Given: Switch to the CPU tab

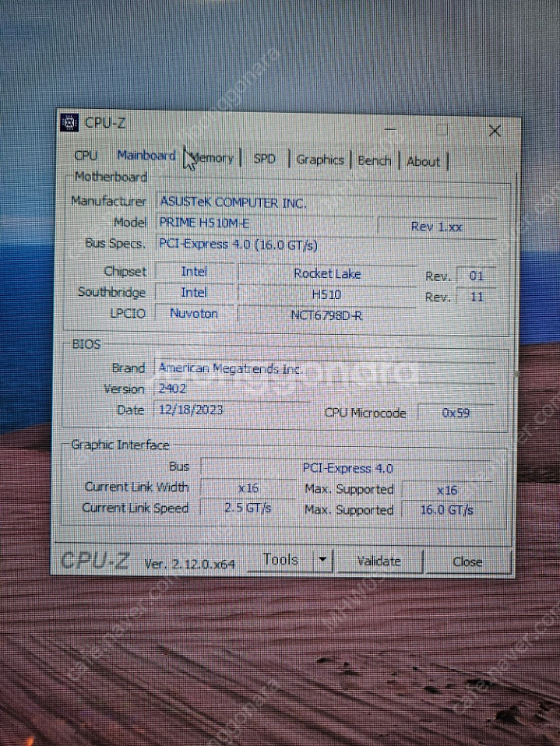Looking at the screenshot, I should pyautogui.click(x=86, y=155).
